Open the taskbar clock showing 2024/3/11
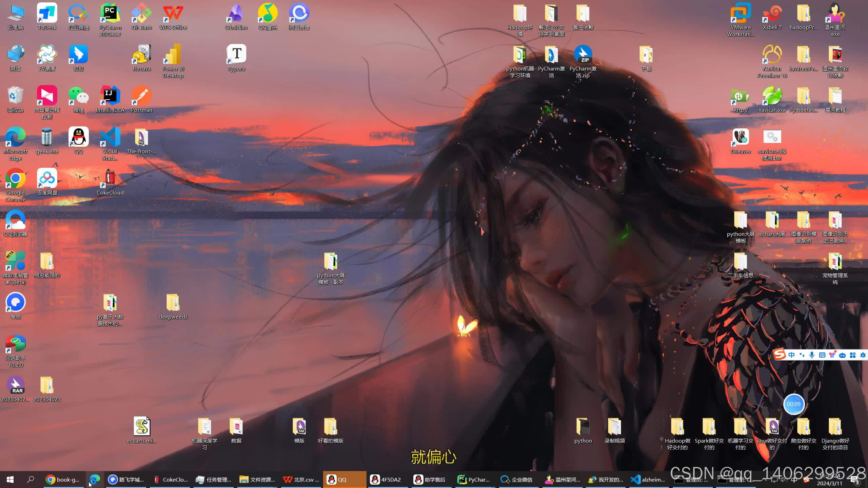Image resolution: width=868 pixels, height=488 pixels. 830,480
